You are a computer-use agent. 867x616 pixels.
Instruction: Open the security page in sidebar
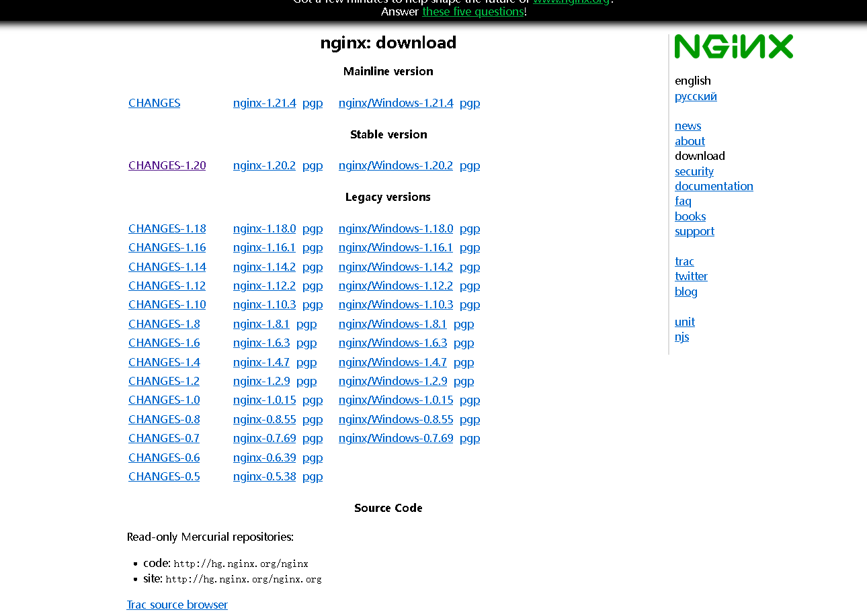(694, 171)
